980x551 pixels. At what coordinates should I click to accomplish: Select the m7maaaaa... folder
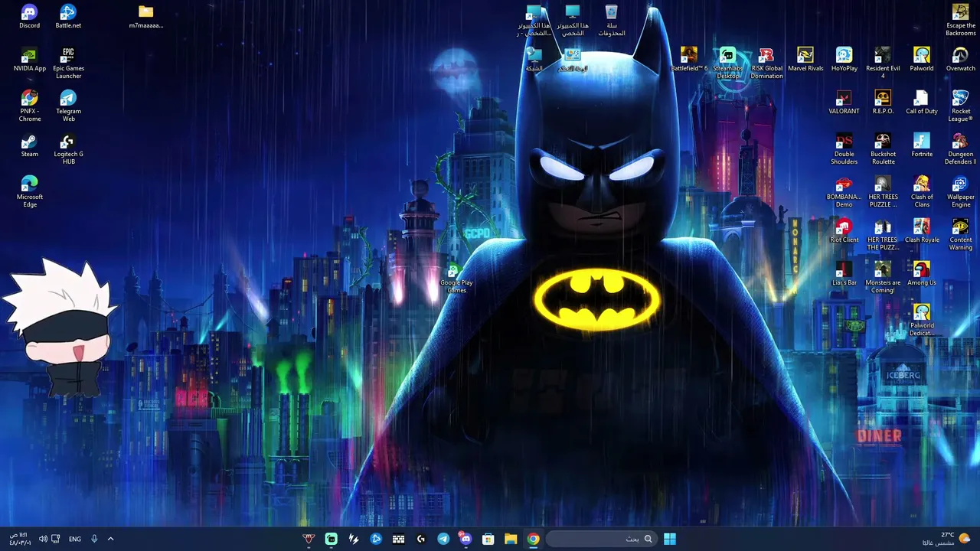tap(146, 17)
